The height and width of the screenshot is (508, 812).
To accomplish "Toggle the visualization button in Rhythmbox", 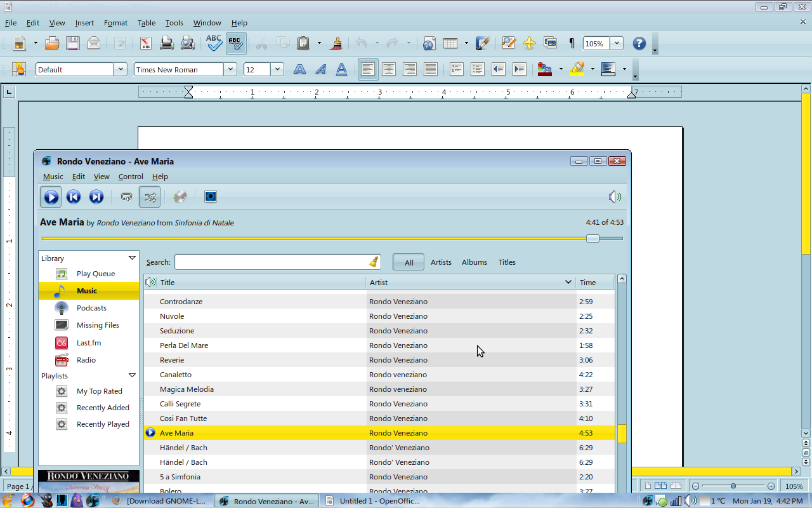I will tap(211, 197).
